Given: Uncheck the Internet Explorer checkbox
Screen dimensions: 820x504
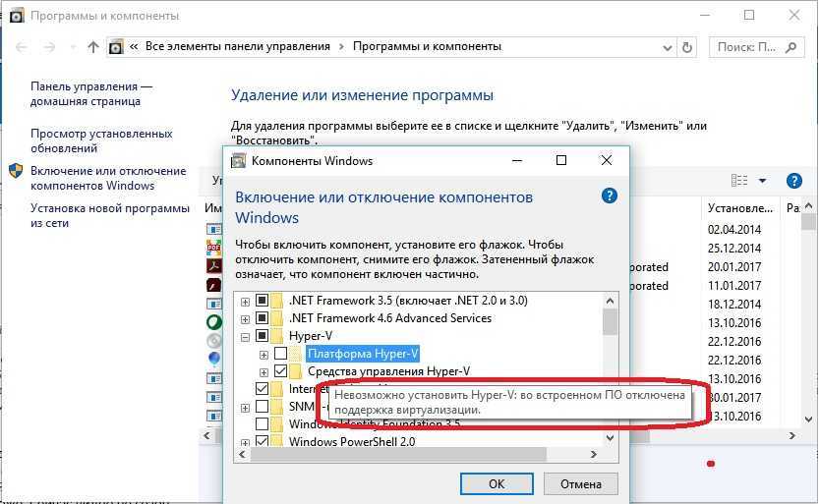Looking at the screenshot, I should [262, 389].
